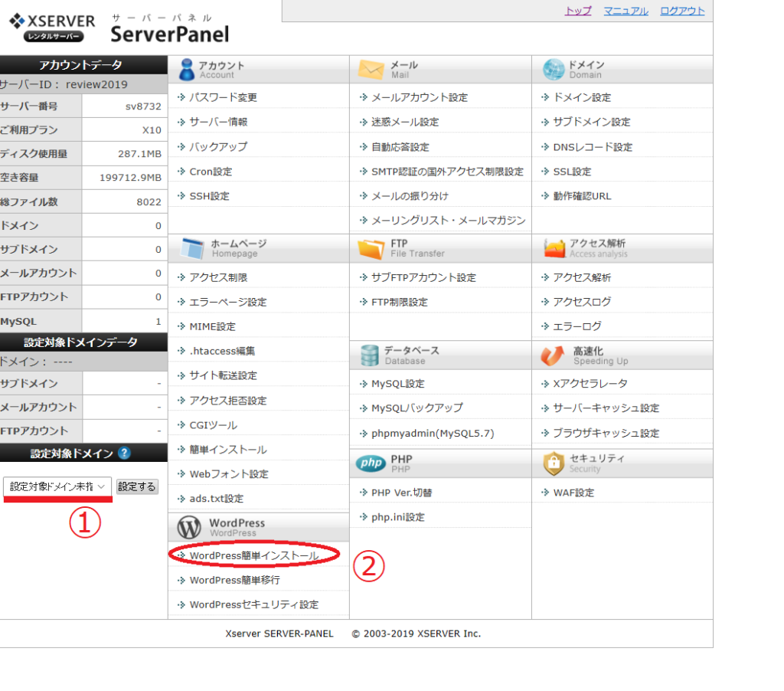Open CGIツール
The width and height of the screenshot is (784, 691).
coord(214,425)
